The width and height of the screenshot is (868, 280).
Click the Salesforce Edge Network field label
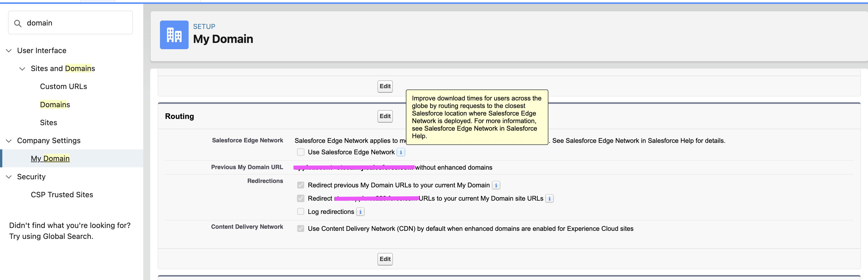[247, 140]
